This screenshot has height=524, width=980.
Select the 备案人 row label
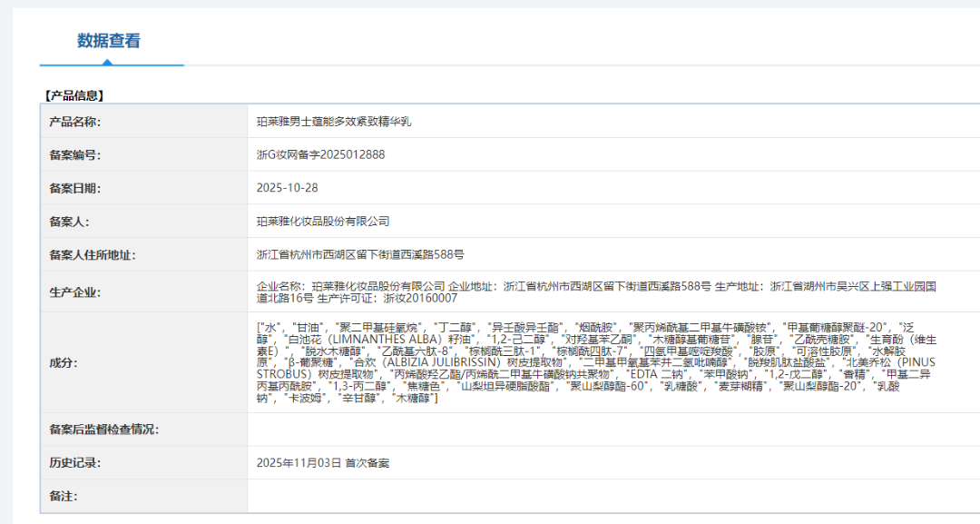69,222
